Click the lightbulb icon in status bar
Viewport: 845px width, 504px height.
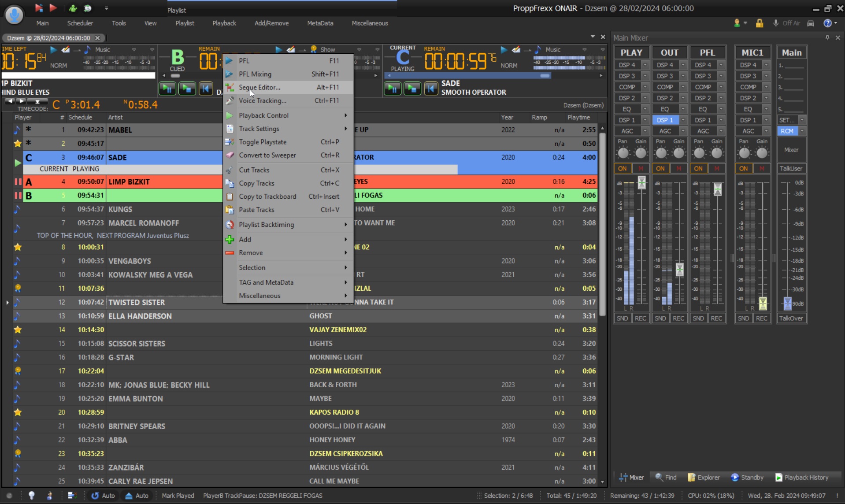[x=31, y=495]
